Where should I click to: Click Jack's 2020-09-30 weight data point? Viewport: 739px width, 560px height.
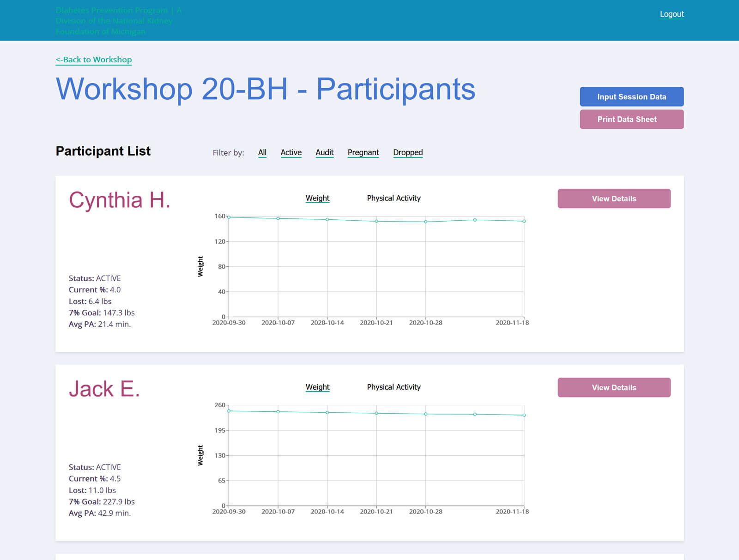coord(229,411)
